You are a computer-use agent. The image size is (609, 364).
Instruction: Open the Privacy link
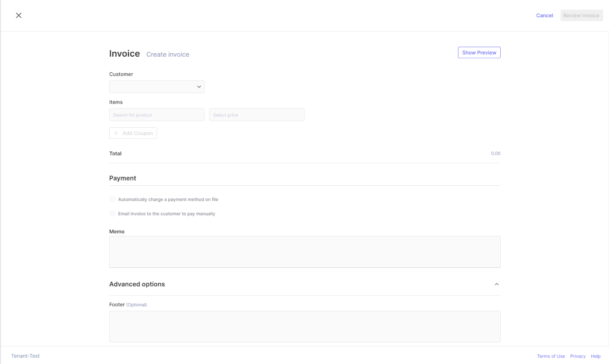[x=578, y=356]
